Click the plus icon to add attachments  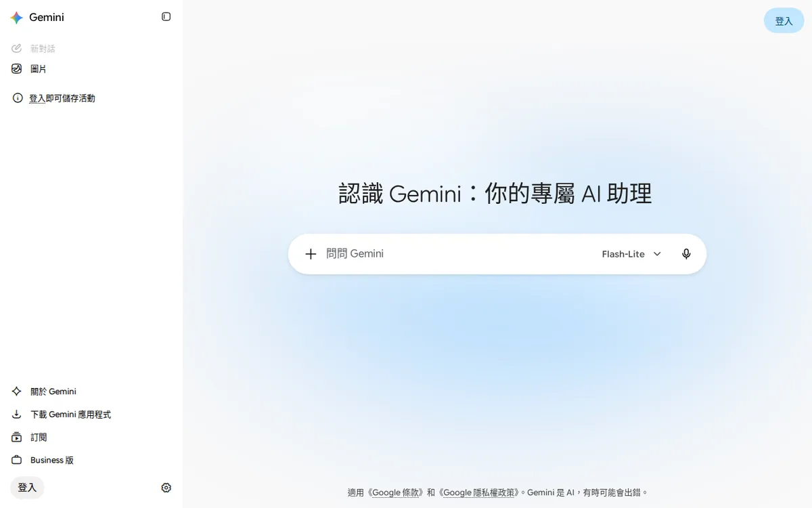pyautogui.click(x=311, y=254)
